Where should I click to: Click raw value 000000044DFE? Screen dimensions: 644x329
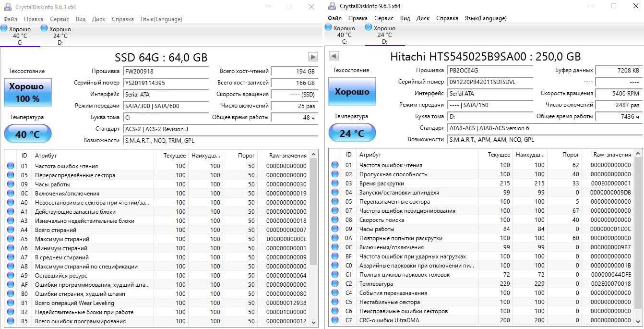tap(611, 275)
